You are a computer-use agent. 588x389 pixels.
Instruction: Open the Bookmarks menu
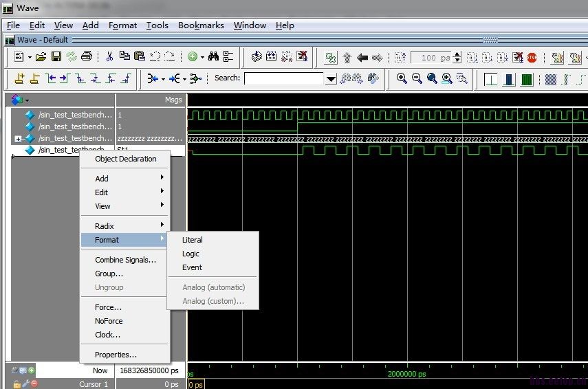[201, 25]
